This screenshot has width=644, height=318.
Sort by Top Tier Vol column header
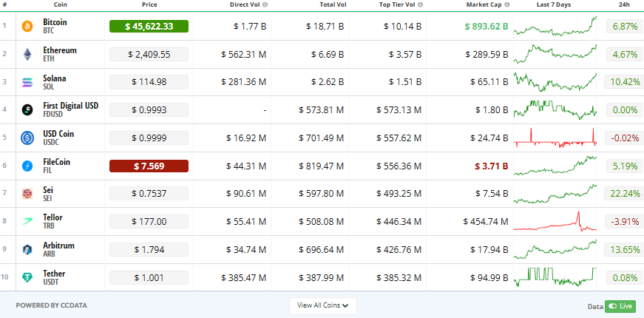pos(398,5)
